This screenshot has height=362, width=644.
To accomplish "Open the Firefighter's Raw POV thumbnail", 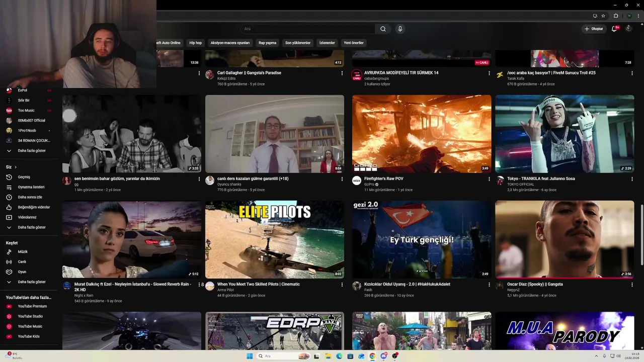I will 422,134.
